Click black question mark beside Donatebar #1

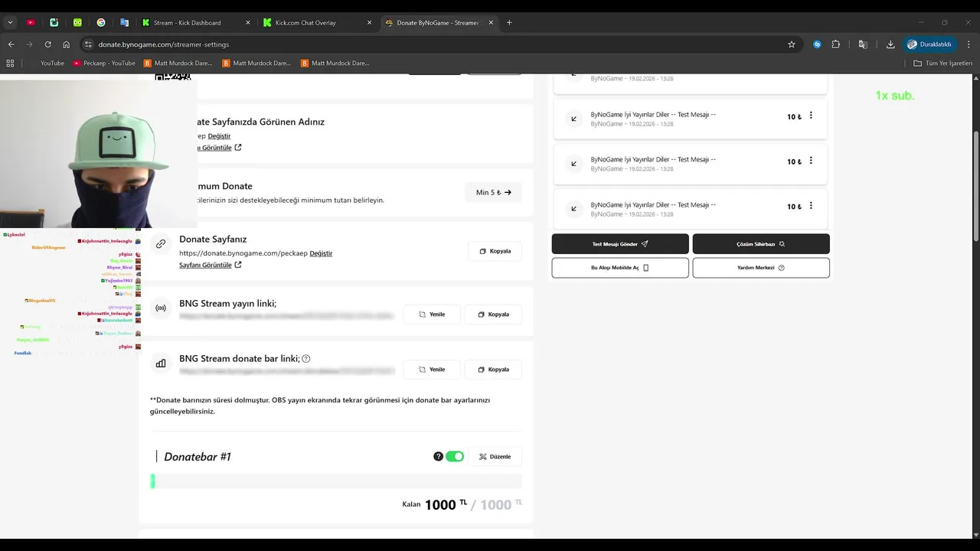(x=438, y=456)
